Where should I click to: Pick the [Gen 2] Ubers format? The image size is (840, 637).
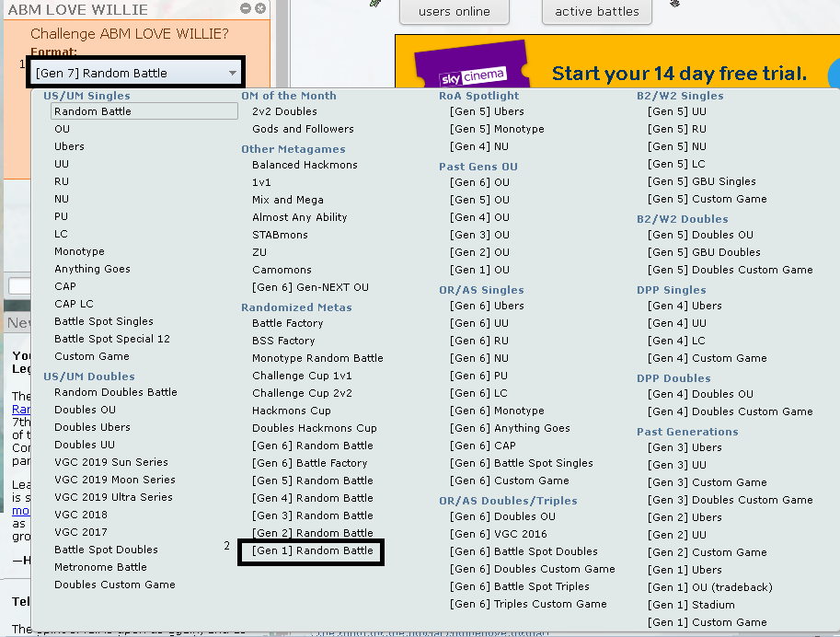coord(685,517)
